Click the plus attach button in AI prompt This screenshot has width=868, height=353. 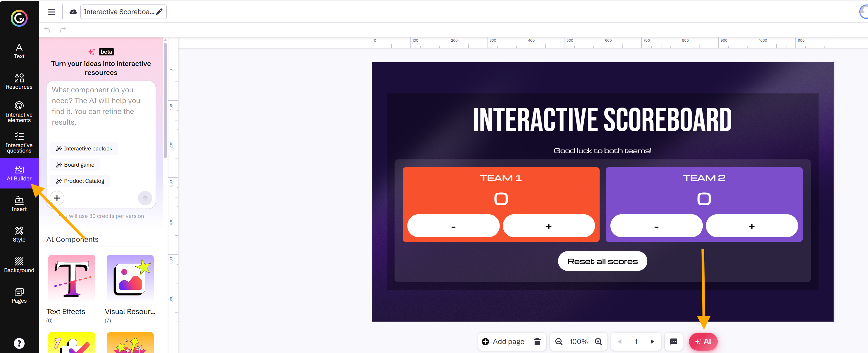tap(57, 198)
